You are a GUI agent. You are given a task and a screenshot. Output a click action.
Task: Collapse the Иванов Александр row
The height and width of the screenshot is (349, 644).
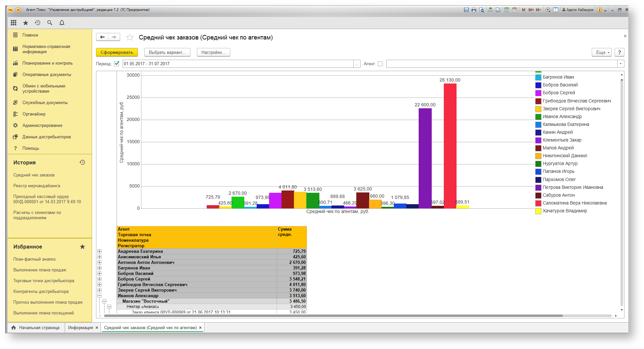pyautogui.click(x=99, y=296)
